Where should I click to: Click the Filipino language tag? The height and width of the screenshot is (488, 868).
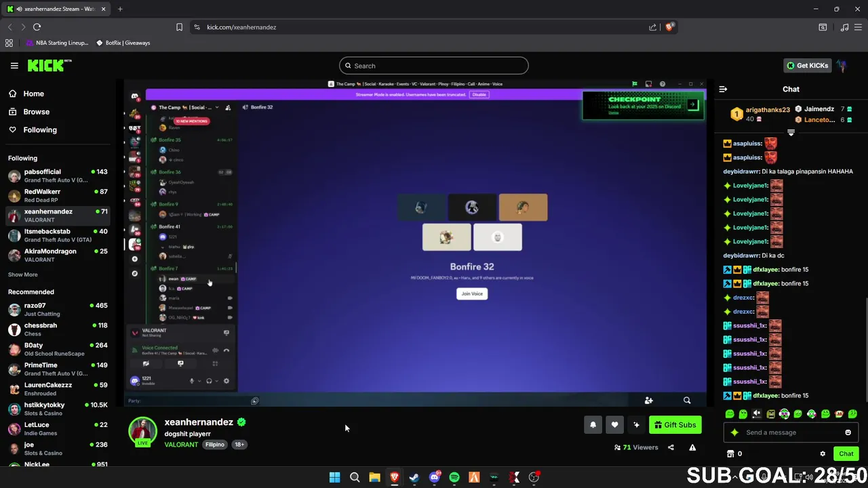(215, 445)
